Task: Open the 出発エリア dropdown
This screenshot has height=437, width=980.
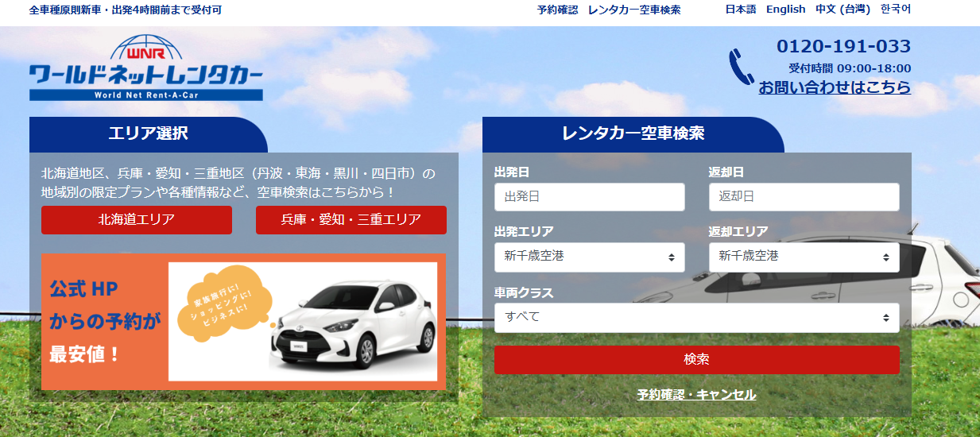Action: [x=589, y=257]
